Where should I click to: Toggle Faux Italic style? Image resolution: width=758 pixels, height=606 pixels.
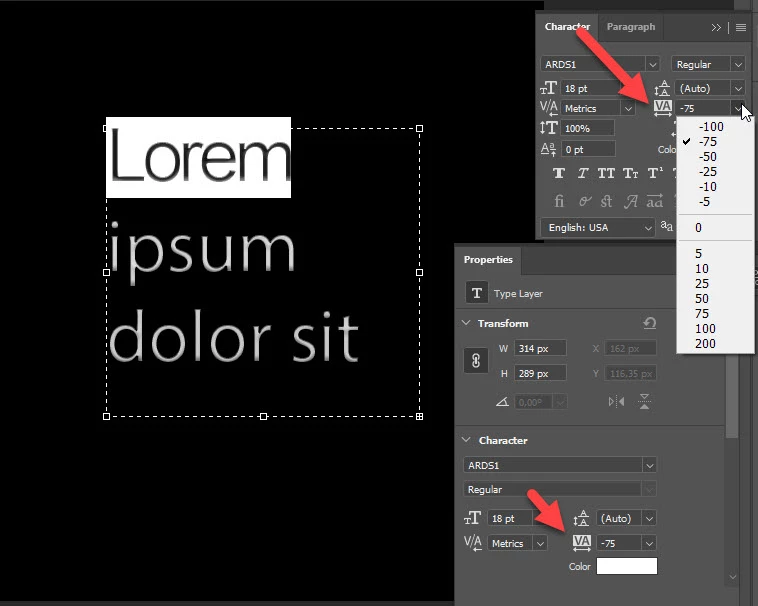tap(583, 173)
